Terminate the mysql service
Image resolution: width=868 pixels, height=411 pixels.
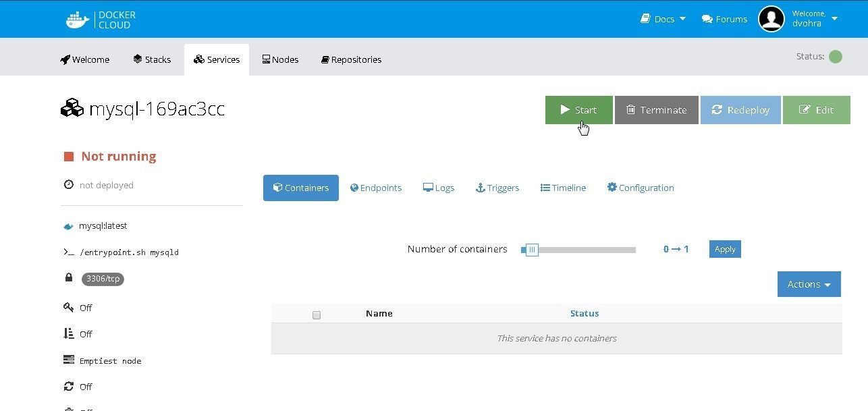click(x=657, y=110)
